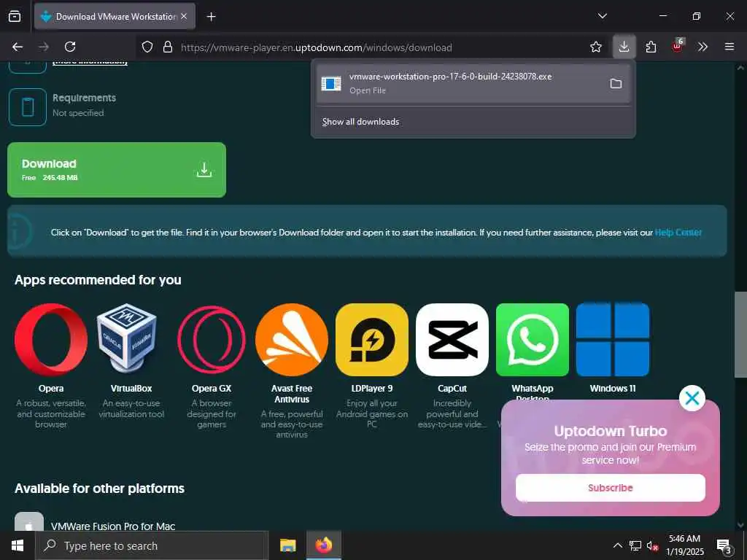Screen dimensions: 747x560
Task: Close the Uptodown Turbo popup
Action: [692, 398]
